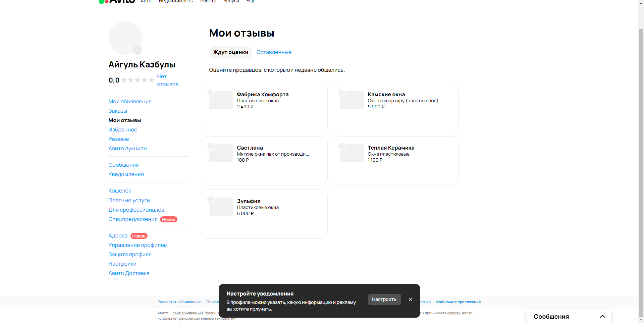The image size is (644, 323).
Task: Open Адреса in sidebar
Action: point(118,236)
